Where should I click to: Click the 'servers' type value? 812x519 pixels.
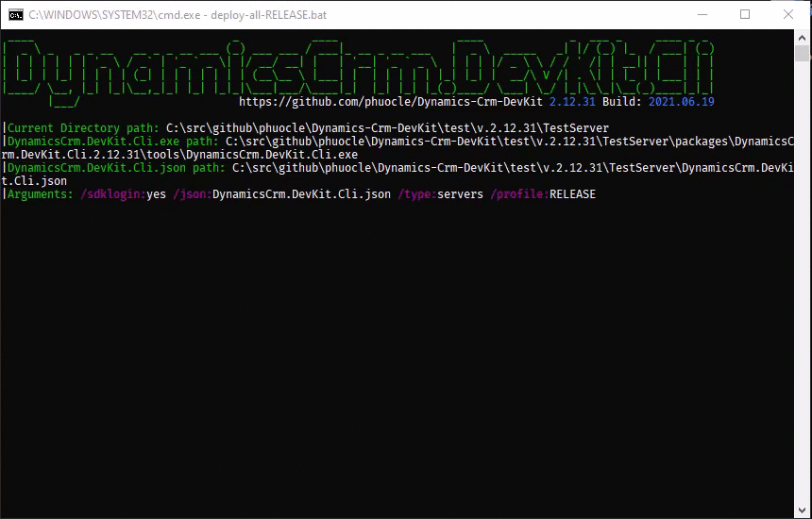pyautogui.click(x=460, y=194)
